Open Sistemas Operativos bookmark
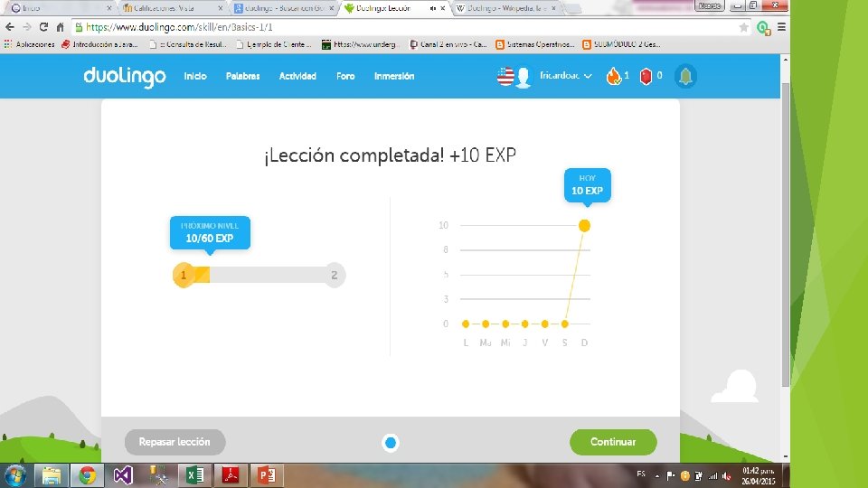This screenshot has height=488, width=868. [534, 44]
